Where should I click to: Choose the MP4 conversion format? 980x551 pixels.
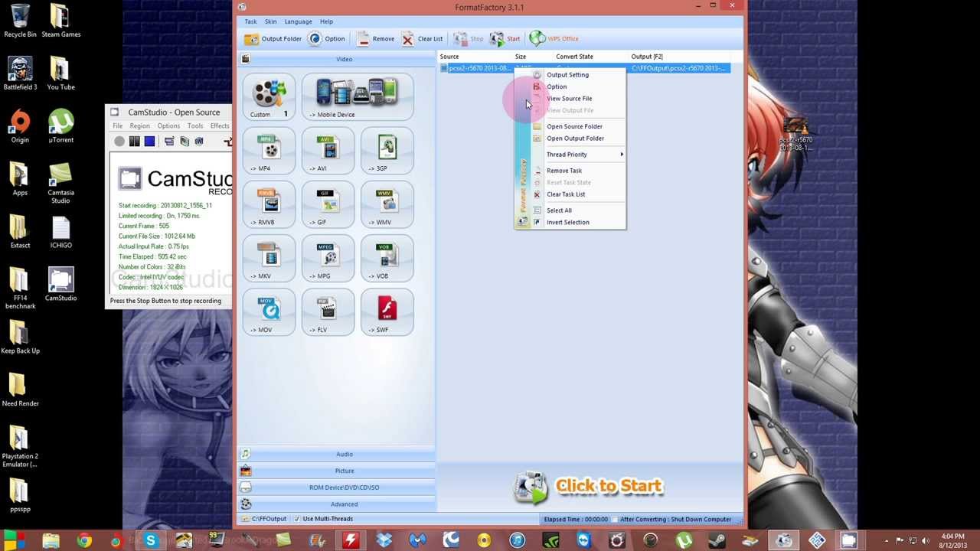[269, 152]
